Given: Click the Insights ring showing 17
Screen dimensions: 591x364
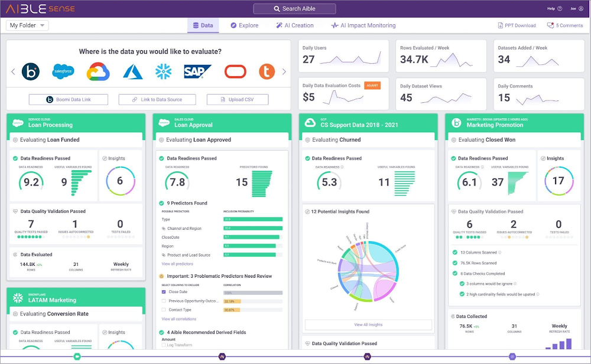Looking at the screenshot, I should click(x=558, y=181).
